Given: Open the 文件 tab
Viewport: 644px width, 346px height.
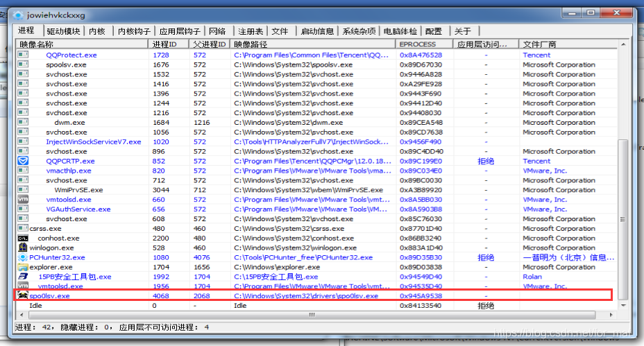Looking at the screenshot, I should [x=280, y=31].
